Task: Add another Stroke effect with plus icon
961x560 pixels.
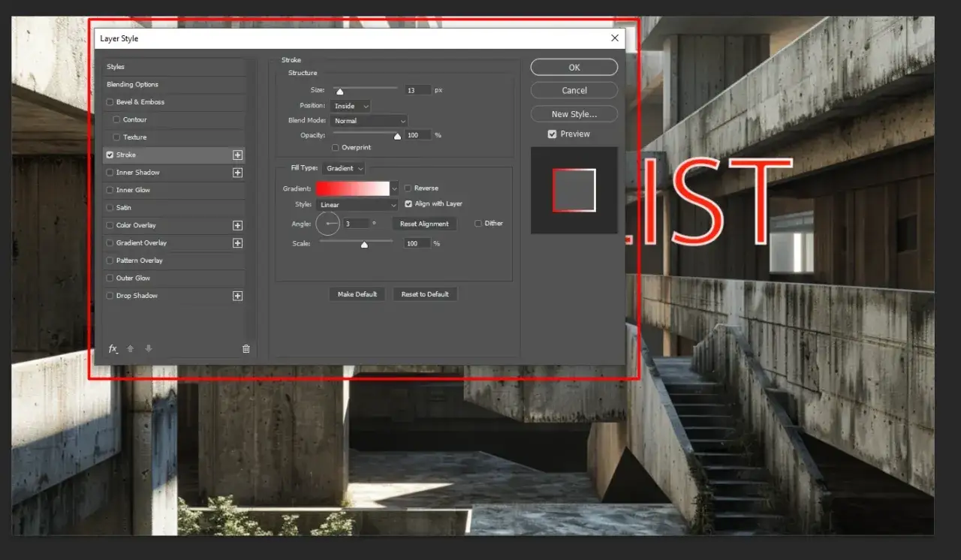Action: coord(237,155)
